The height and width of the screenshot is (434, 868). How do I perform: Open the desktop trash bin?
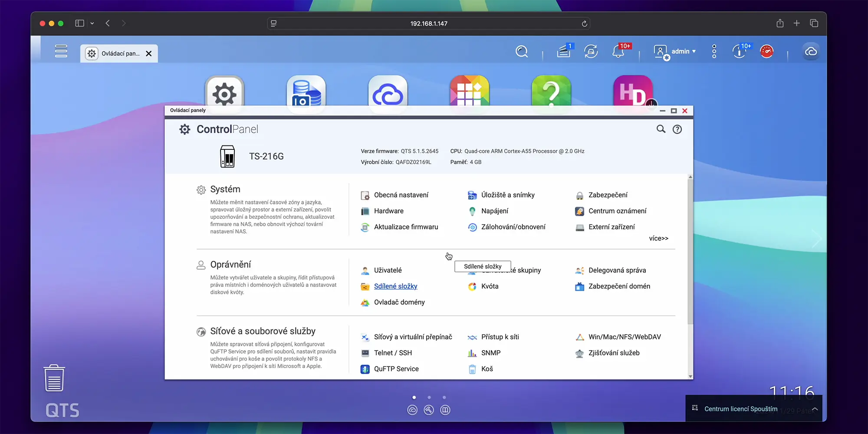(54, 378)
